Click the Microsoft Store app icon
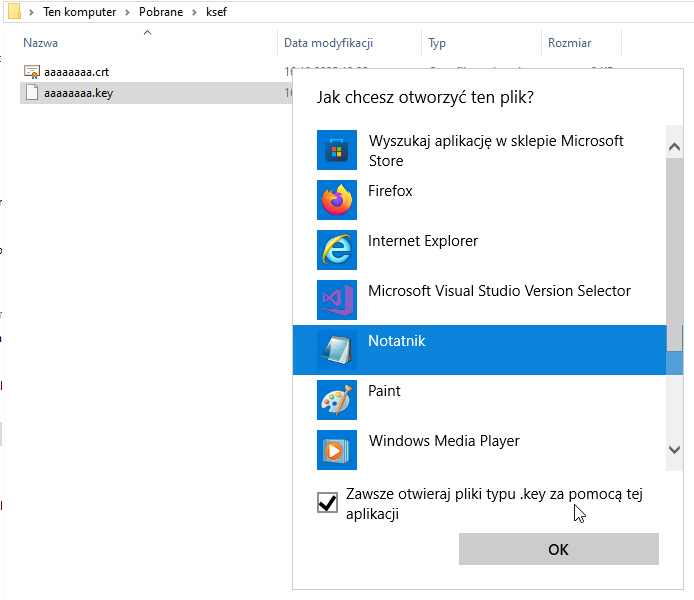Screen dimensions: 694x600 (x=337, y=151)
